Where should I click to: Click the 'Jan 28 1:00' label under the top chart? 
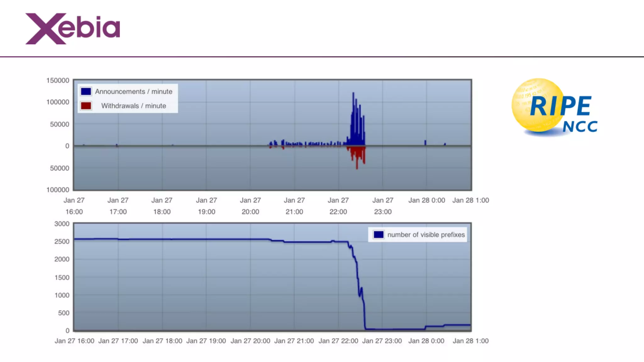pyautogui.click(x=470, y=200)
